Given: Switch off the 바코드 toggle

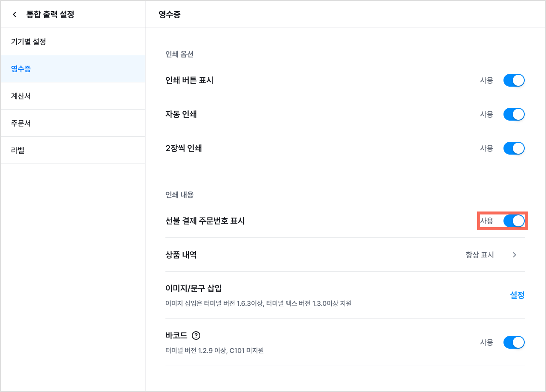Looking at the screenshot, I should [x=514, y=342].
